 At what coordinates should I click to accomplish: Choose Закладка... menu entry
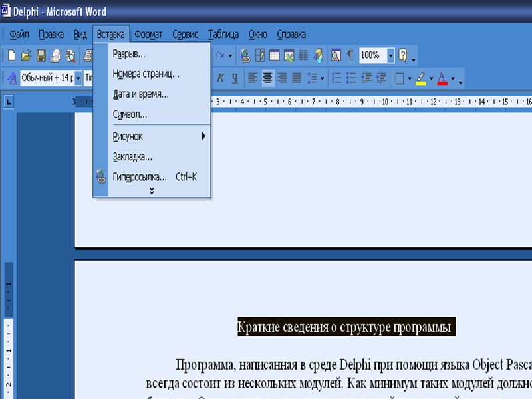point(152,156)
